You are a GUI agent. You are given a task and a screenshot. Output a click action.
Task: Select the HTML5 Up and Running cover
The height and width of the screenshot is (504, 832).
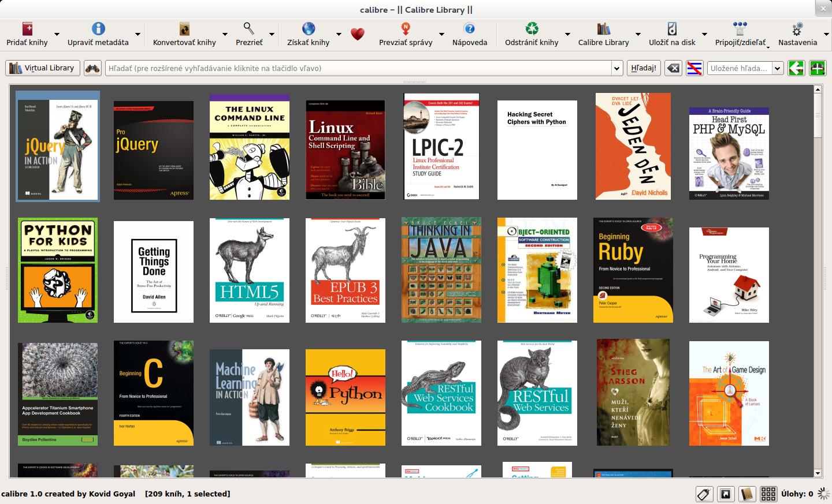[x=250, y=270]
